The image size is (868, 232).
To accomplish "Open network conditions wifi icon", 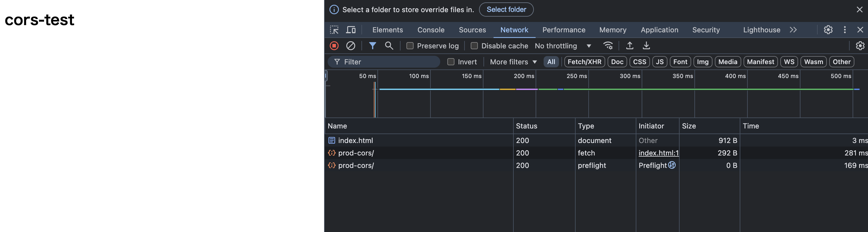I will (x=608, y=46).
